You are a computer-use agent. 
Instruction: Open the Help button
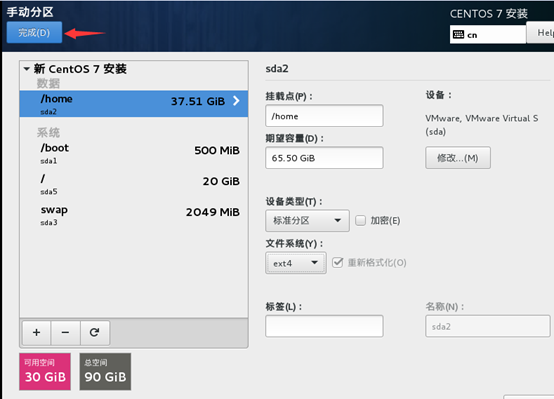point(540,33)
